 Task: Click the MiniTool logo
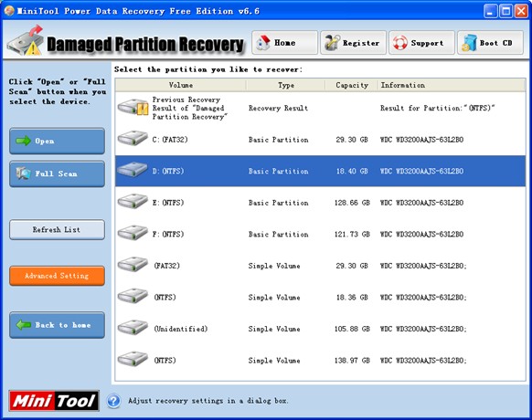[54, 401]
